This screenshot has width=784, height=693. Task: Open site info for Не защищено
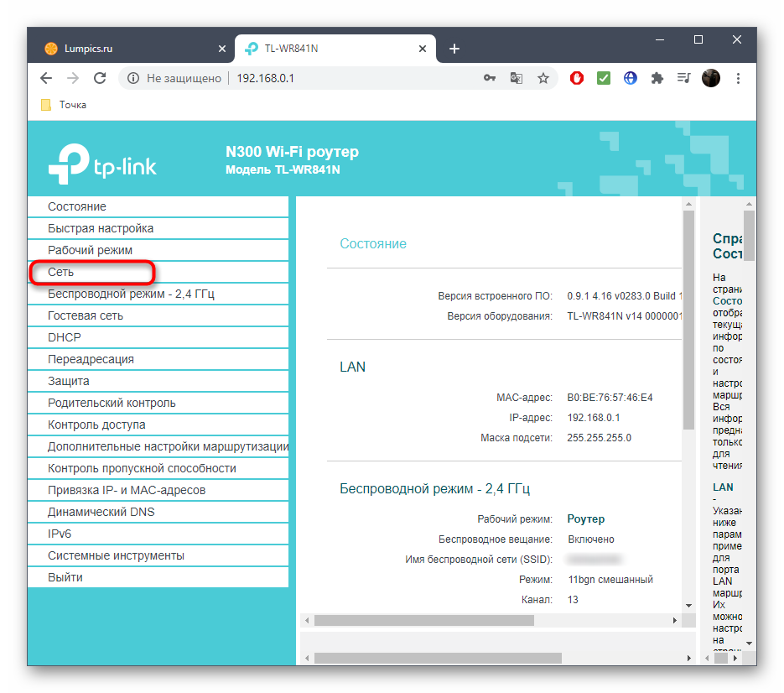(133, 78)
